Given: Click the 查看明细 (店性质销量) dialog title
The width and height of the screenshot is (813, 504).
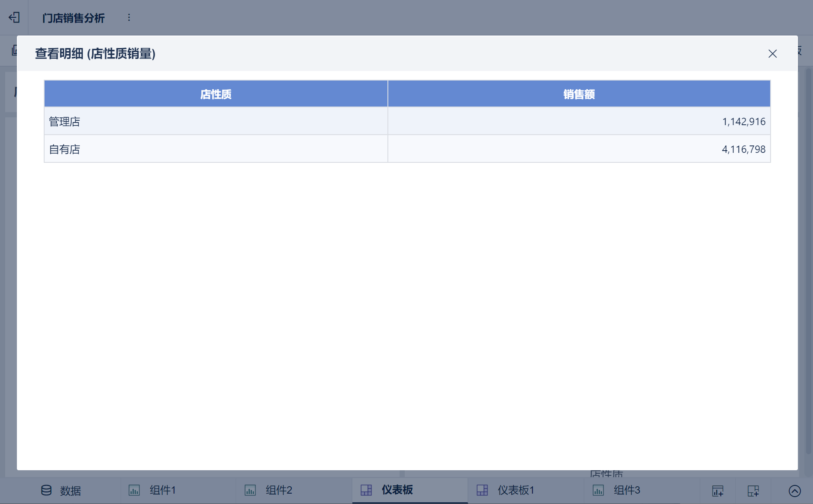Looking at the screenshot, I should [95, 54].
